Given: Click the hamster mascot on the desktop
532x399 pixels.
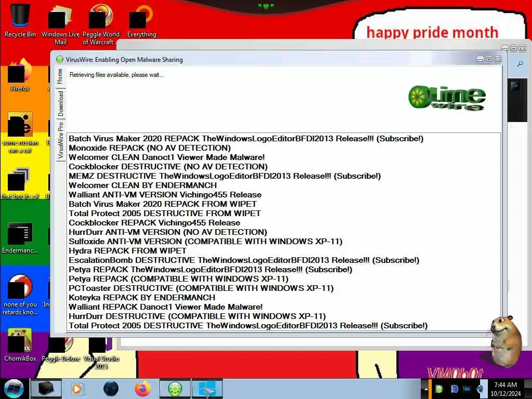Looking at the screenshot, I should point(506,341).
